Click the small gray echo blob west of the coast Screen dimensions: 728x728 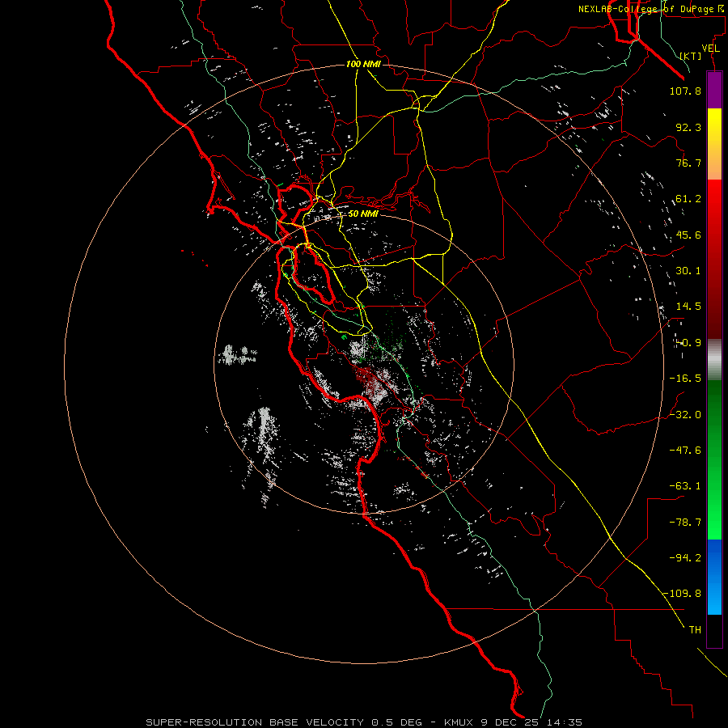(238, 355)
